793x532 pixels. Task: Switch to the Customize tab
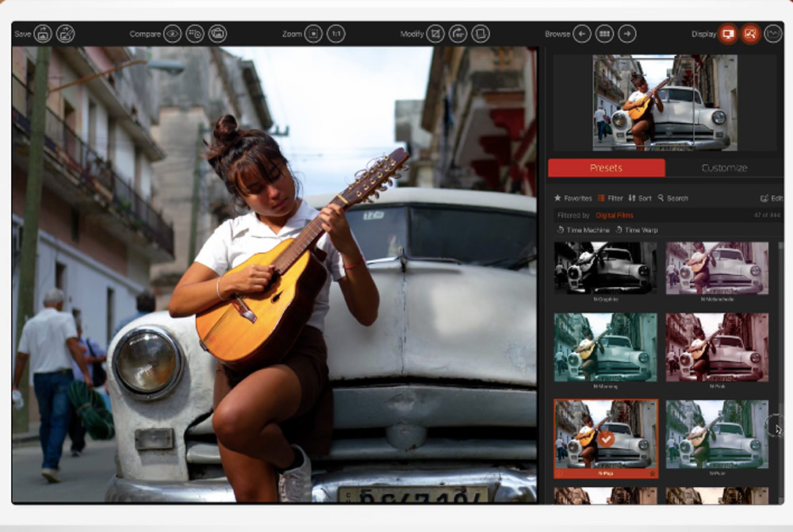(724, 167)
